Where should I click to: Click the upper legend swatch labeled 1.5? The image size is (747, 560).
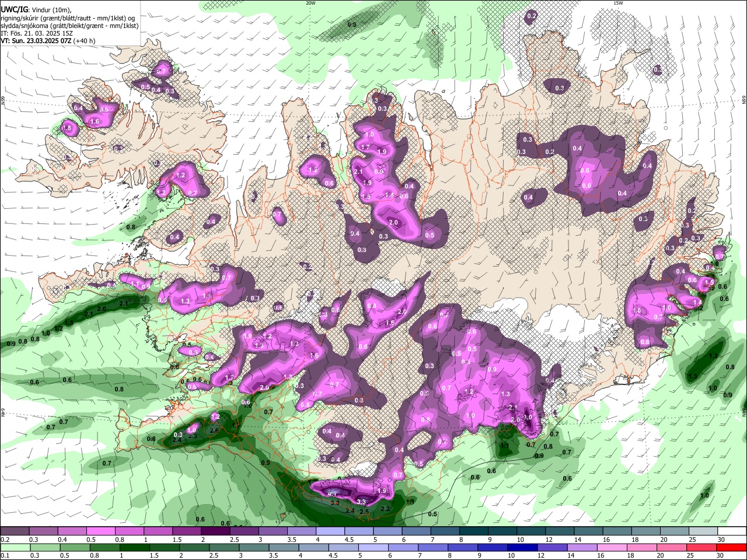coord(187,531)
